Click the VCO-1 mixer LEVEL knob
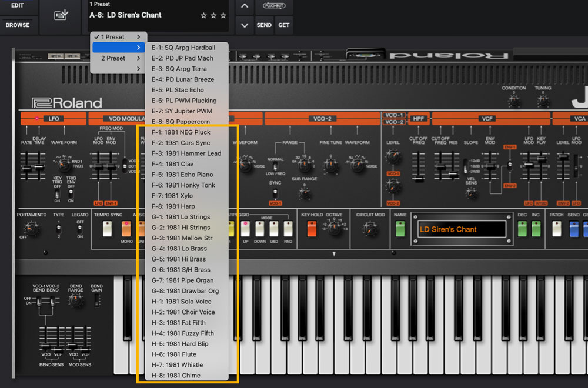This screenshot has width=588, height=388. (393, 157)
